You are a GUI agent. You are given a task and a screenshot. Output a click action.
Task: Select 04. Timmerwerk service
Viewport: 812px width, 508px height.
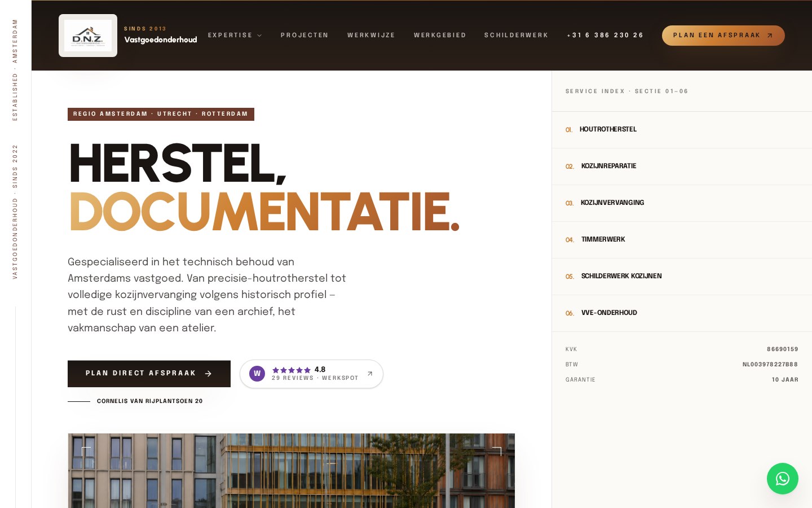click(x=682, y=240)
